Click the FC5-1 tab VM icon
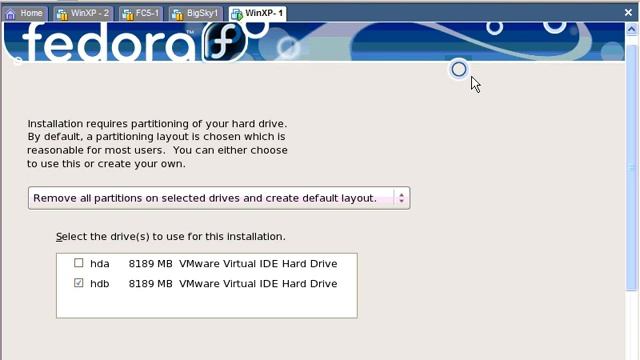The image size is (640, 360). coord(127,14)
